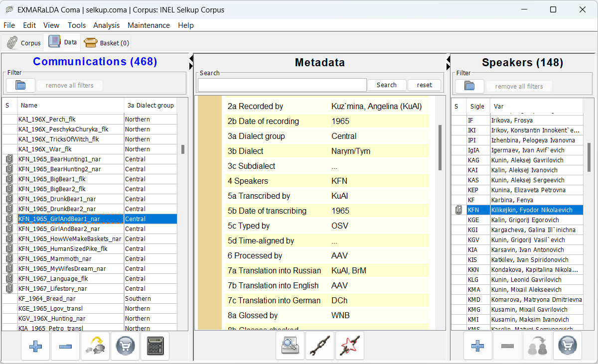The width and height of the screenshot is (598, 364).
Task: Click the Search button in Metadata
Action: coord(387,85)
